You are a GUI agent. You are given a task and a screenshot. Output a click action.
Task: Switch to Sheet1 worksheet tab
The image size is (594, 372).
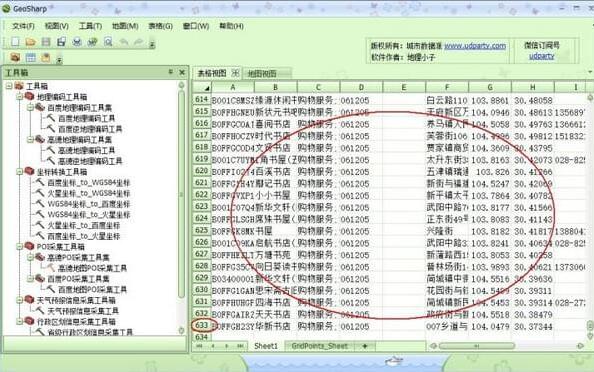coord(266,346)
